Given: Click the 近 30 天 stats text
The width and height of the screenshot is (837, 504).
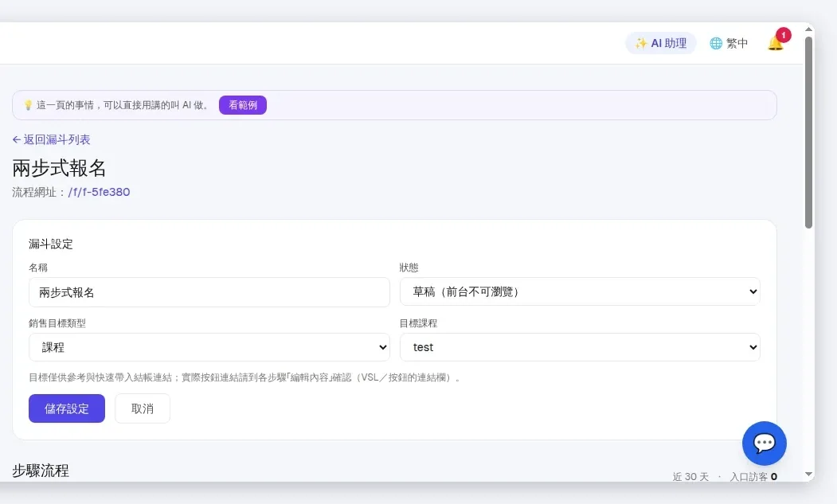Looking at the screenshot, I should 690,476.
